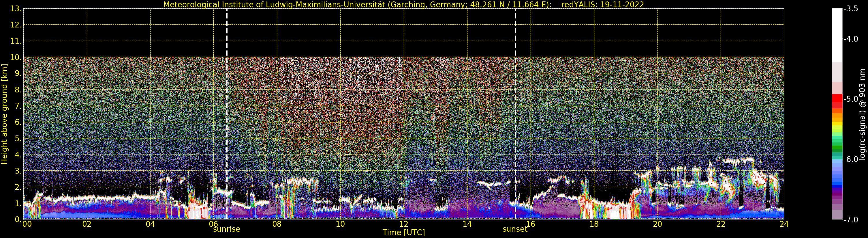Click the '10.' height tick label
The width and height of the screenshot is (868, 238).
pyautogui.click(x=16, y=57)
